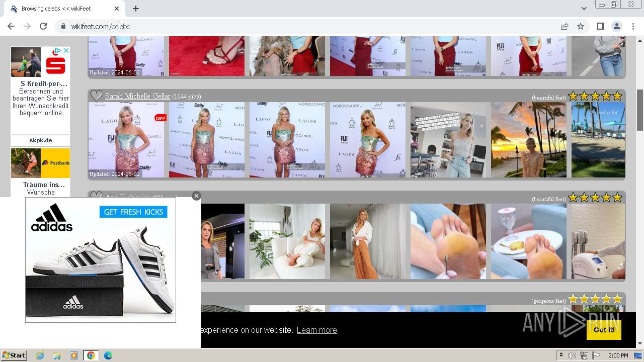Share this page from the address bar
Viewport: 644px width, 362px height.
click(565, 26)
